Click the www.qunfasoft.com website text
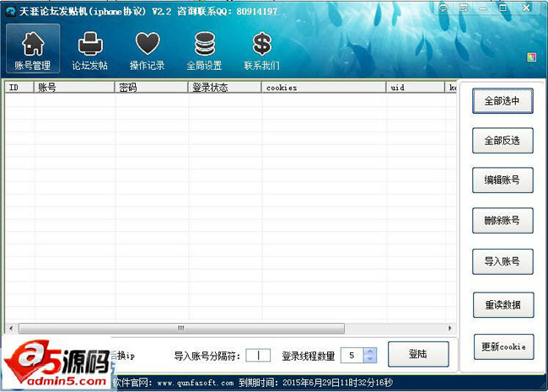Image resolution: width=548 pixels, height=392 pixels. click(x=196, y=383)
